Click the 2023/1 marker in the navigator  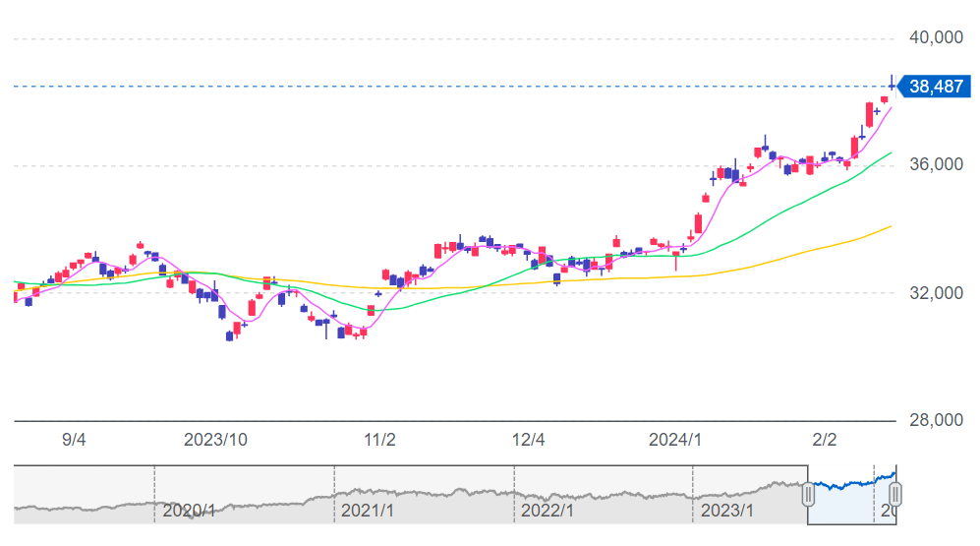pyautogui.click(x=726, y=511)
